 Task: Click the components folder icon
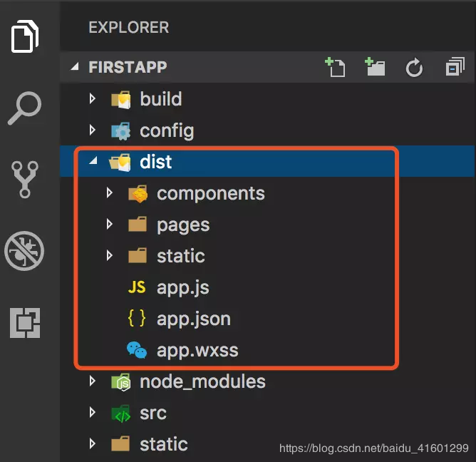tap(138, 193)
